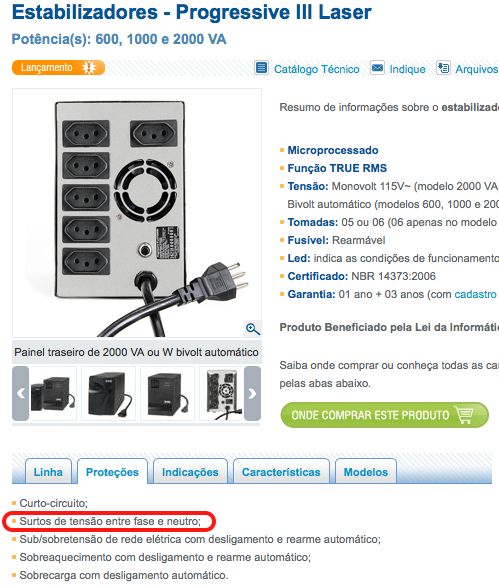Click the Arquivos download icon
The width and height of the screenshot is (499, 587).
[x=443, y=68]
